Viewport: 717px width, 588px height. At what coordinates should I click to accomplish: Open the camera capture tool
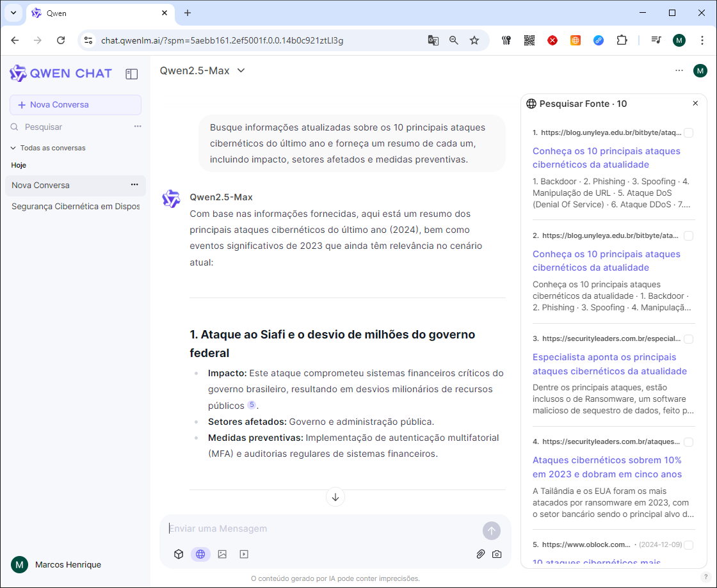pos(497,554)
